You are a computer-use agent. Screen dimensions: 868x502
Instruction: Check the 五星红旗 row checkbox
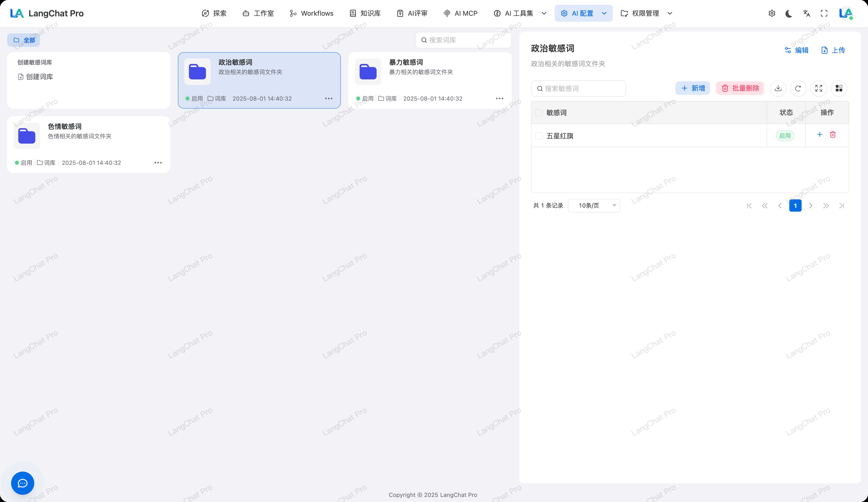(x=539, y=136)
